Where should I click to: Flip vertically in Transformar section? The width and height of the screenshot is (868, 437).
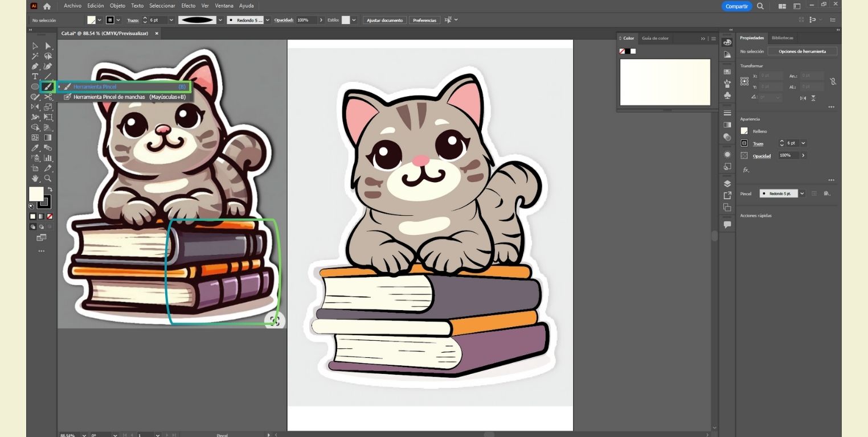tap(813, 98)
